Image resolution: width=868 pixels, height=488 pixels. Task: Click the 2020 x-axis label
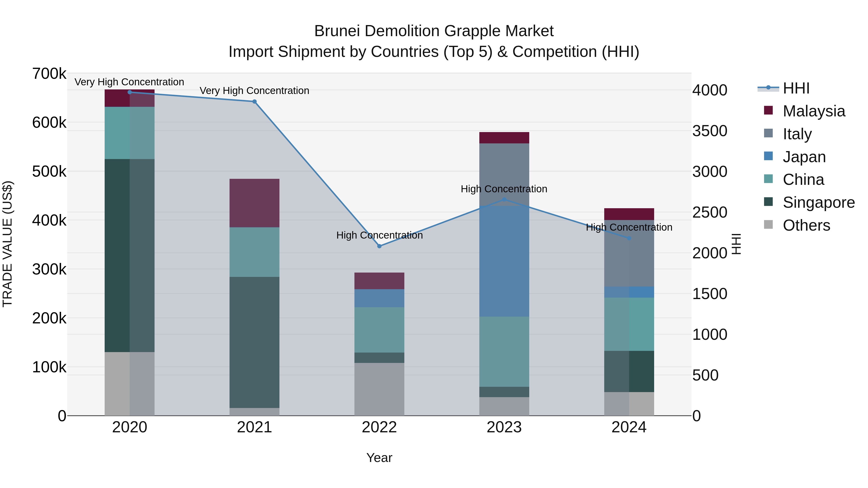130,427
